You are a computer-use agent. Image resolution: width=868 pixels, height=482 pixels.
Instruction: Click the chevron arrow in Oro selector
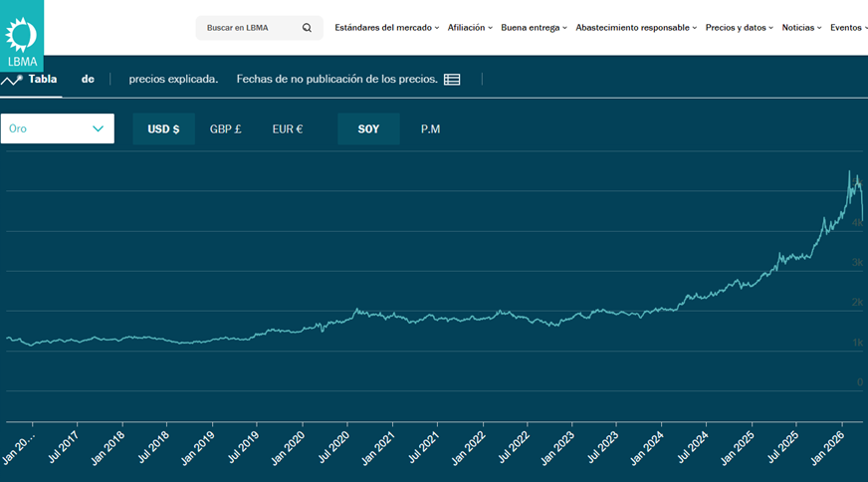(x=98, y=128)
